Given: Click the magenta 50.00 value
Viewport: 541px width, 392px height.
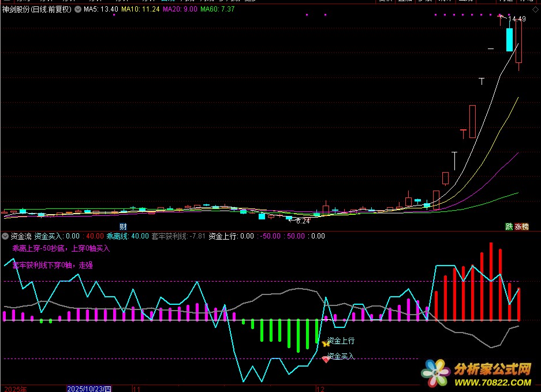Looking at the screenshot, I should point(296,236).
